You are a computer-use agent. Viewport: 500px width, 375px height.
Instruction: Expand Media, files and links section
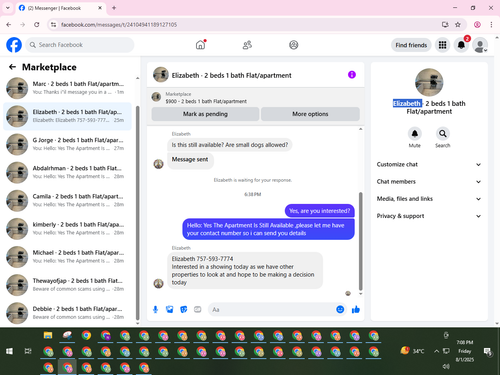[x=429, y=199]
